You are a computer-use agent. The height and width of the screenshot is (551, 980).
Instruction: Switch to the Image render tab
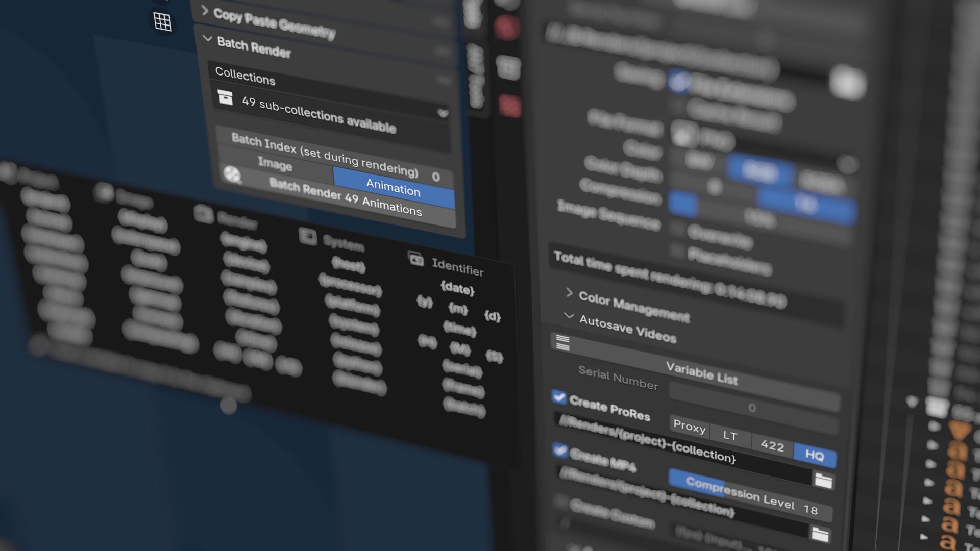[x=275, y=164]
